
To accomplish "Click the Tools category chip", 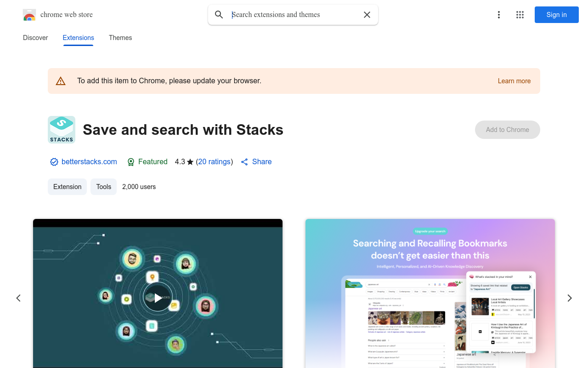I will tap(103, 187).
